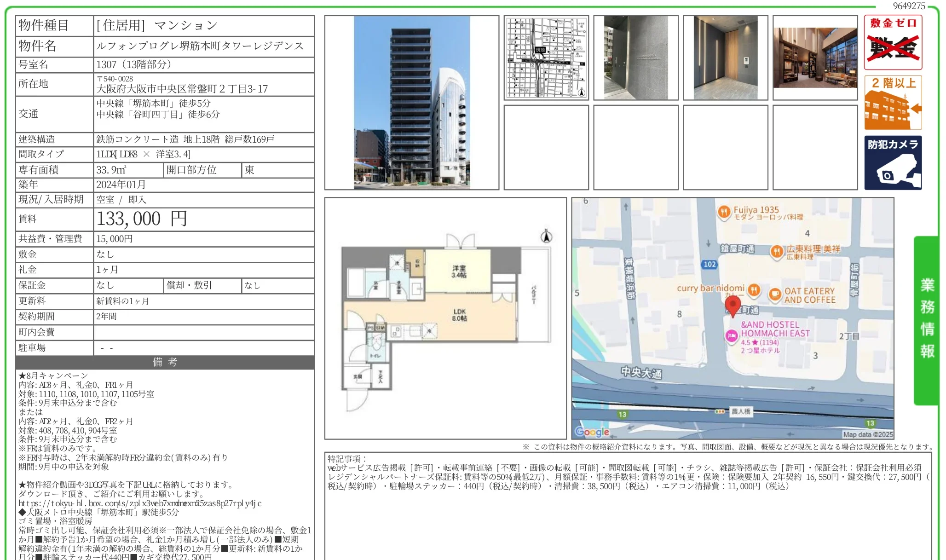
Task: Click the tokyu-hl.box.com download URL
Action: click(140, 503)
